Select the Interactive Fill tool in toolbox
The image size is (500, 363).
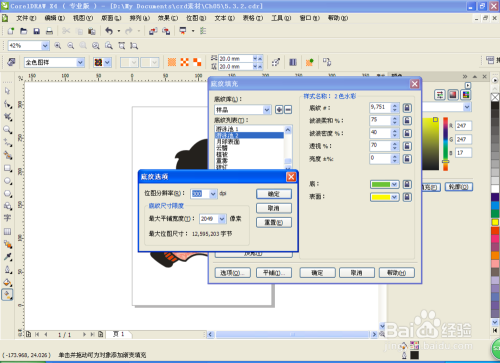(7, 295)
